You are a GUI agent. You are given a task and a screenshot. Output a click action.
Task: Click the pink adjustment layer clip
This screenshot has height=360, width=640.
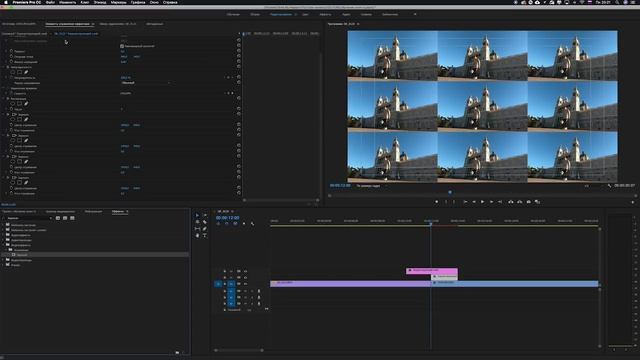tap(432, 271)
